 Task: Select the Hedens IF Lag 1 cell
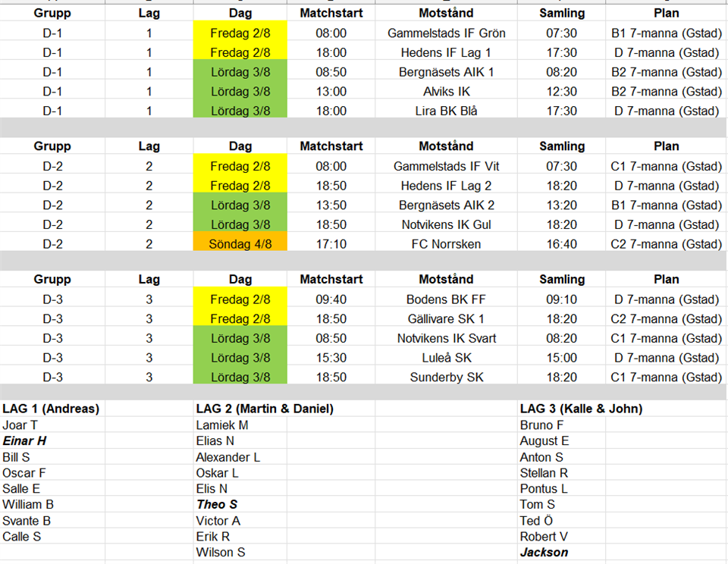(446, 53)
